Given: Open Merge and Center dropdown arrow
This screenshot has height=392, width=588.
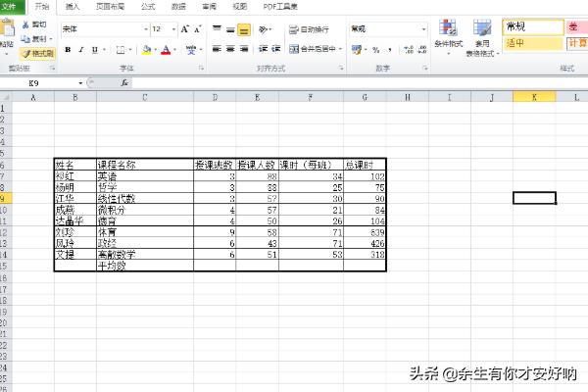Looking at the screenshot, I should point(340,49).
